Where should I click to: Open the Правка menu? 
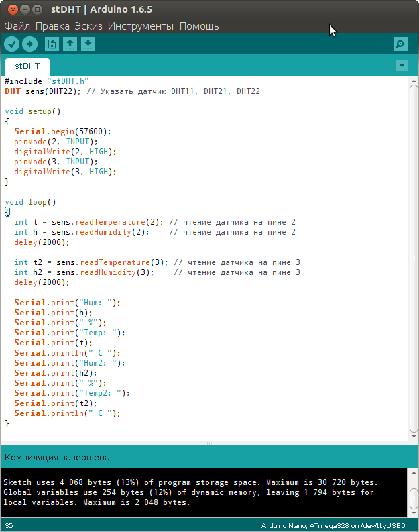pyautogui.click(x=52, y=26)
